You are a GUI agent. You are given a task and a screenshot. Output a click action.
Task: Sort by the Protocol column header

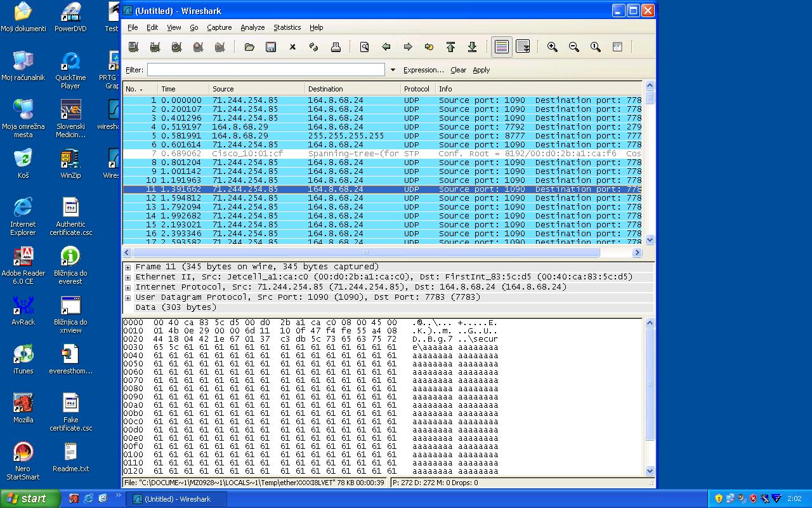pyautogui.click(x=418, y=89)
